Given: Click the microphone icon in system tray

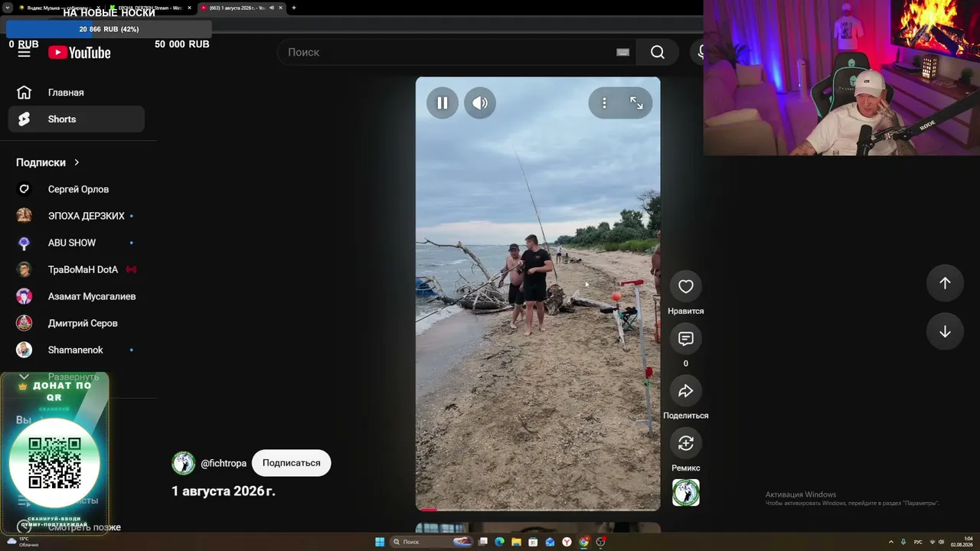Looking at the screenshot, I should coord(903,542).
